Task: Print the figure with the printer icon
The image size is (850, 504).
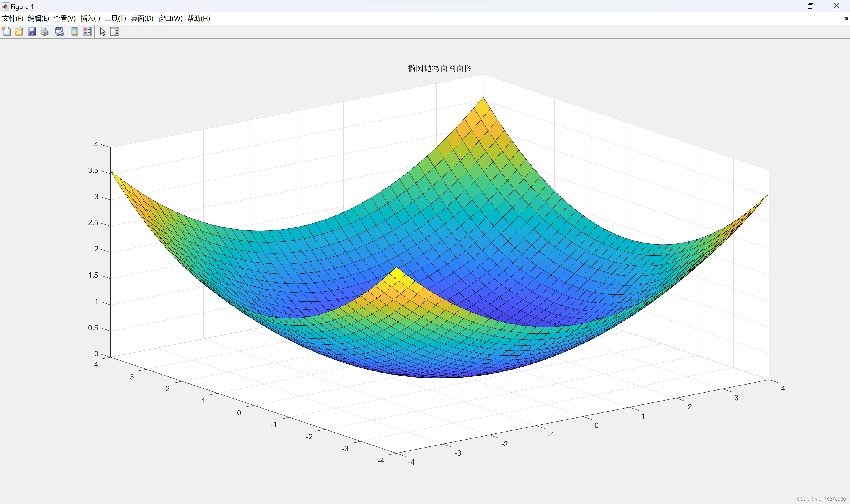Action: (x=45, y=32)
